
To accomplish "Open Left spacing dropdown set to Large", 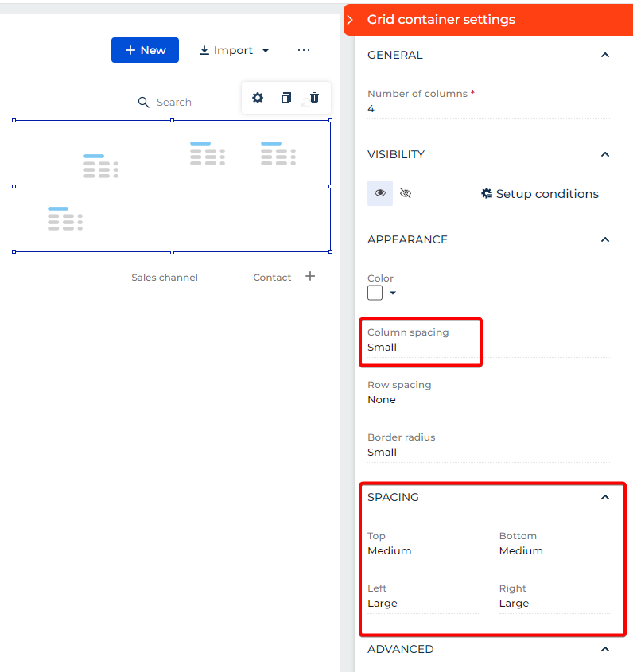I will tap(423, 597).
